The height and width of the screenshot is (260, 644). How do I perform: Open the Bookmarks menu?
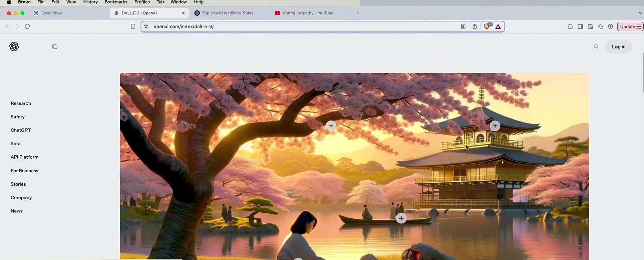116,2
